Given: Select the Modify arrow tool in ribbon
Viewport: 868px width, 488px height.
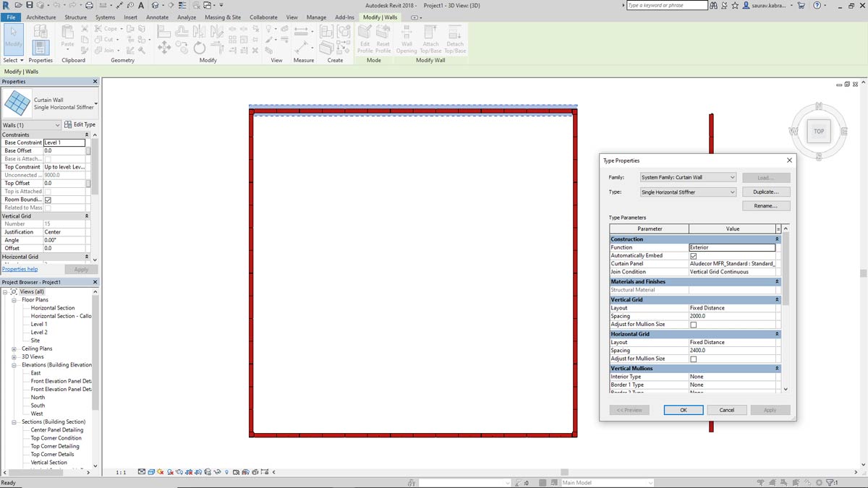Looking at the screenshot, I should click(13, 38).
